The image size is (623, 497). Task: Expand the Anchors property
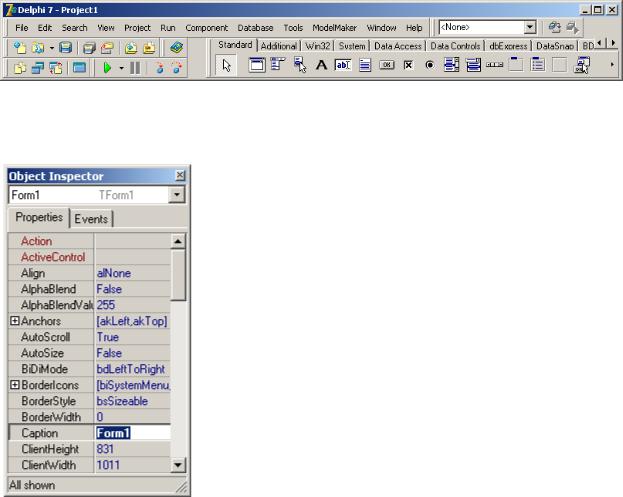pos(15,321)
